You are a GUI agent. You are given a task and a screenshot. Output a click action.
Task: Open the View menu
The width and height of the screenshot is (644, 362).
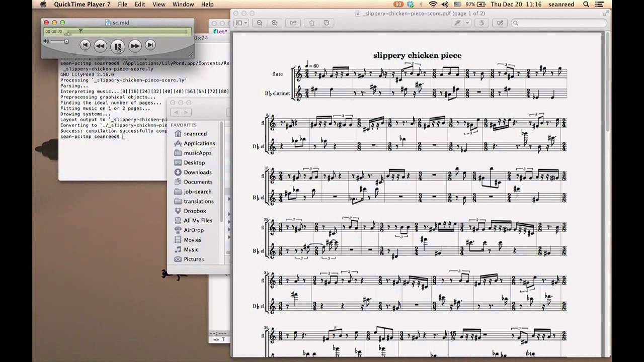pos(159,4)
